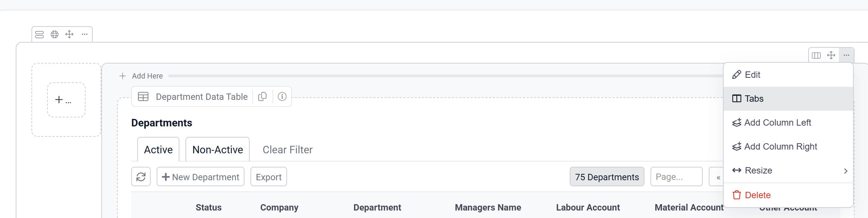Click the columns icon in right toolbar
Viewport: 868px width, 218px height.
point(816,55)
